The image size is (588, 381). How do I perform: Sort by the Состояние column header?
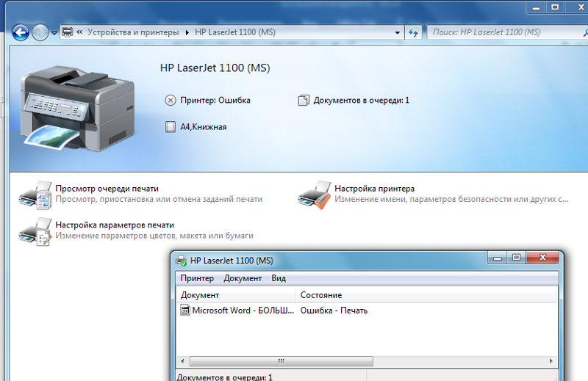(426, 295)
